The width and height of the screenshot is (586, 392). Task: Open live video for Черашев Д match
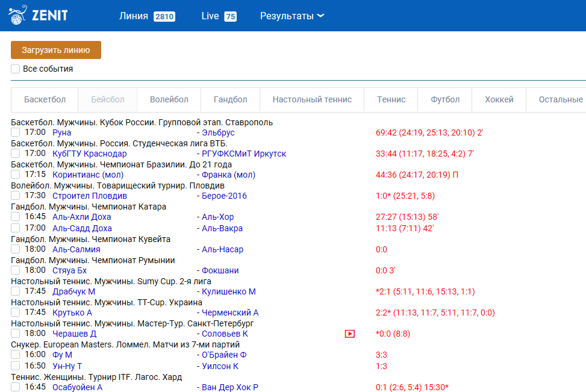point(350,334)
